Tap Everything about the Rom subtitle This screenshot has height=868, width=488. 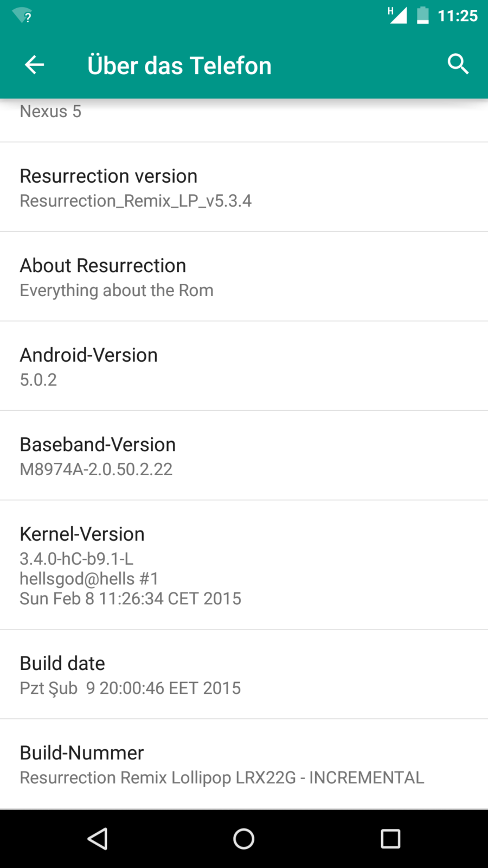pos(117,290)
